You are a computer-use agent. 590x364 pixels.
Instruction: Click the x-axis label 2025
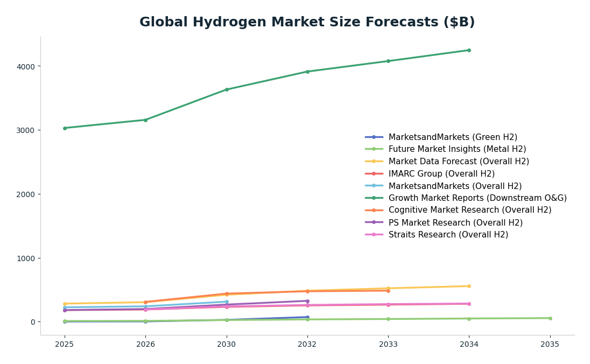[65, 345]
